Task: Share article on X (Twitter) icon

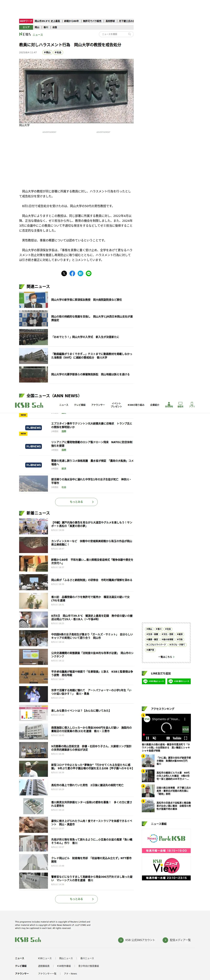Action: 64,273
